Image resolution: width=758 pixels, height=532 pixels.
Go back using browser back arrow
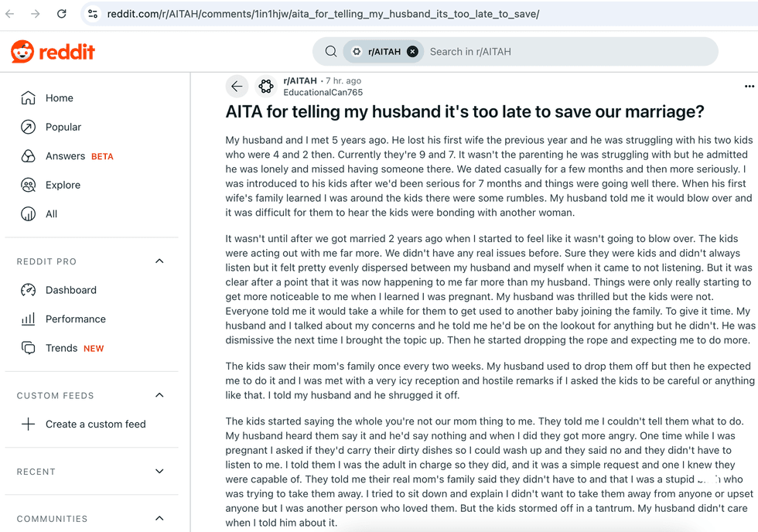pos(9,13)
